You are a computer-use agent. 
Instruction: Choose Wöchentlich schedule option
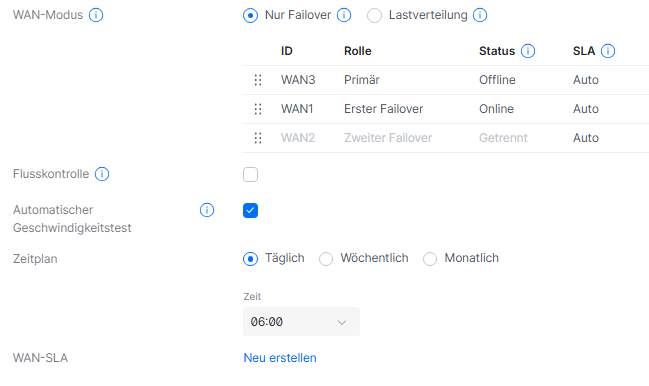[326, 259]
